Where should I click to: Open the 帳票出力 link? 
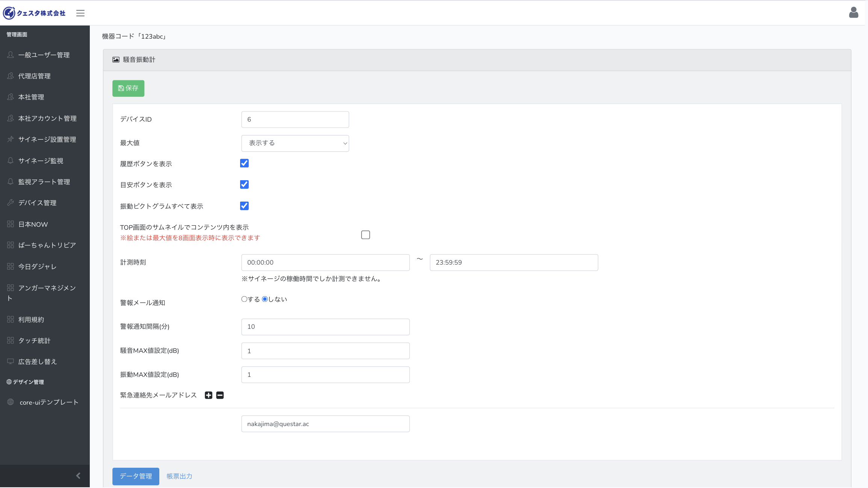tap(179, 476)
